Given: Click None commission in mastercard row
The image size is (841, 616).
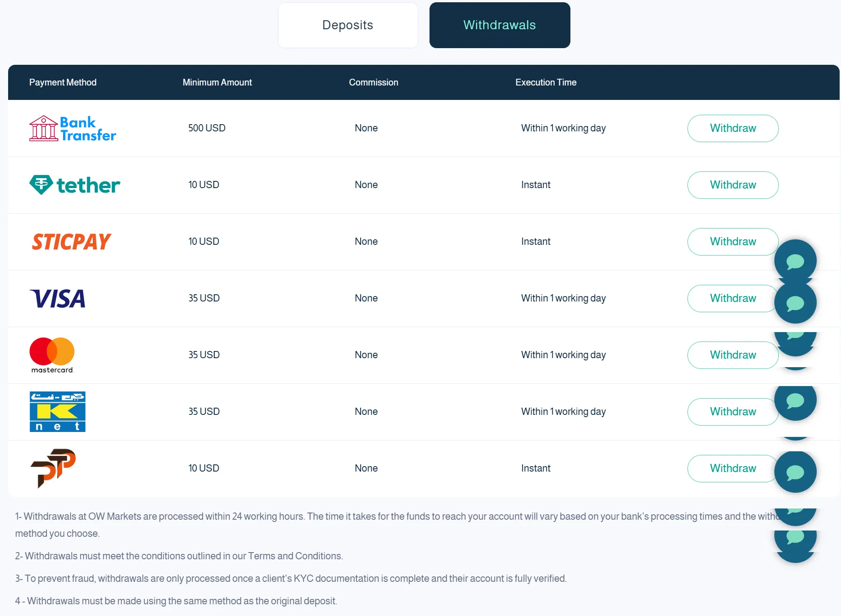Looking at the screenshot, I should [x=366, y=355].
